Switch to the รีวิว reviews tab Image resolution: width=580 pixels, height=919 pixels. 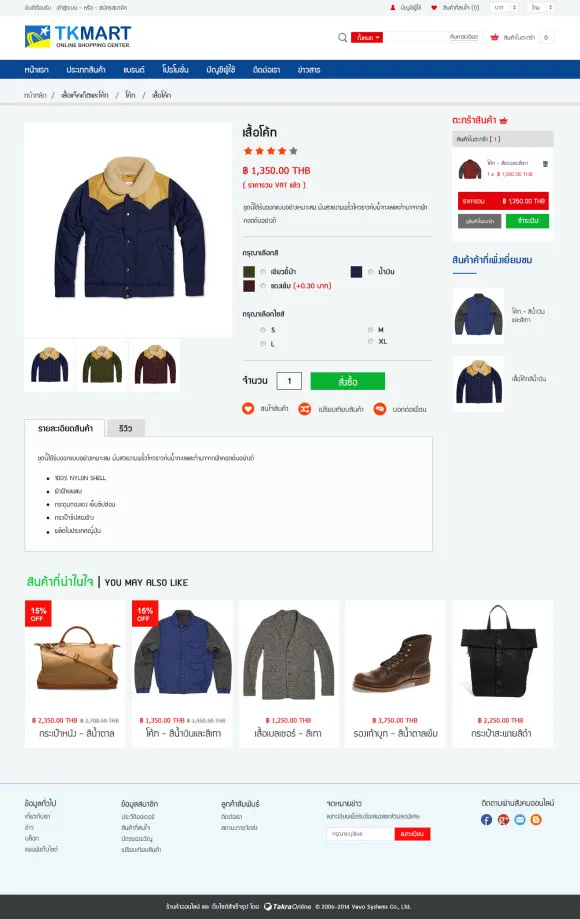(x=125, y=428)
